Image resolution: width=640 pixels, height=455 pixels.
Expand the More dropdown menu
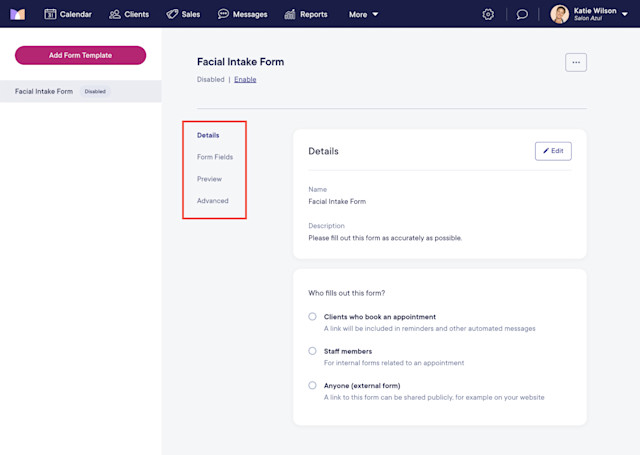(x=363, y=14)
